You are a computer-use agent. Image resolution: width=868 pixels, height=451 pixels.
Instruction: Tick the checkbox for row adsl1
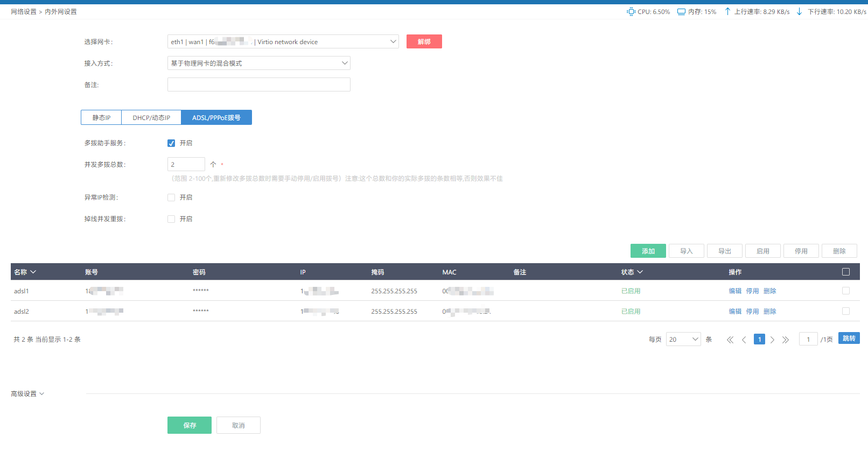coord(846,291)
